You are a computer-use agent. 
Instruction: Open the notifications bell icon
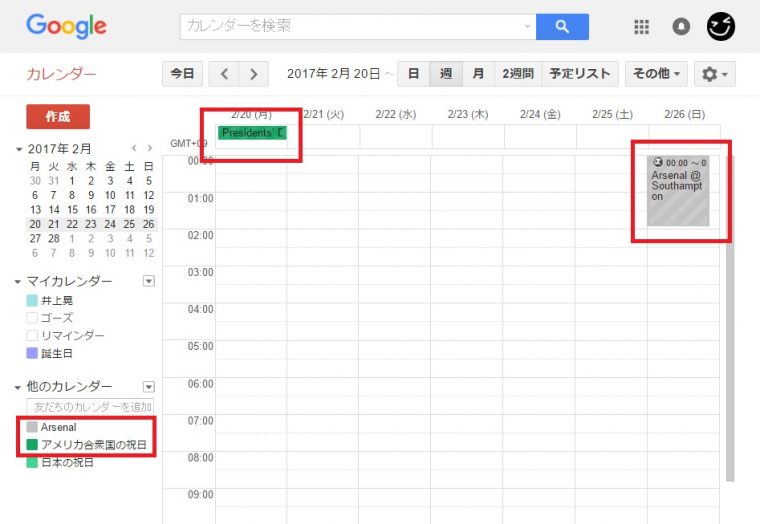click(681, 26)
